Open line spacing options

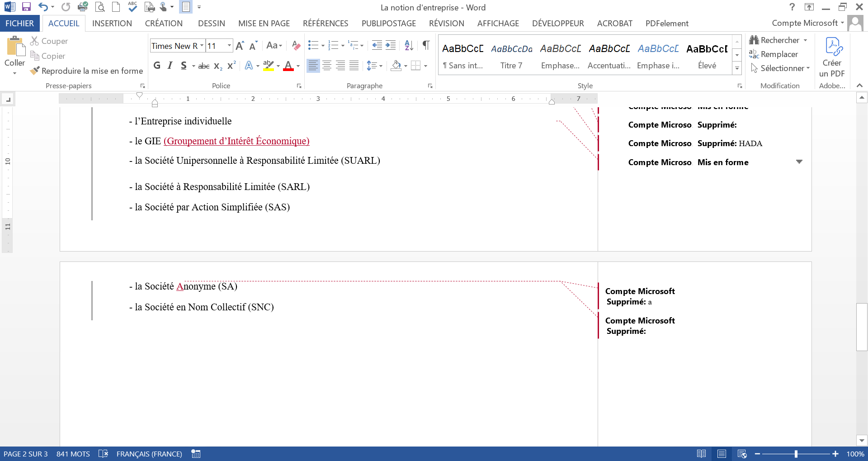pos(374,66)
